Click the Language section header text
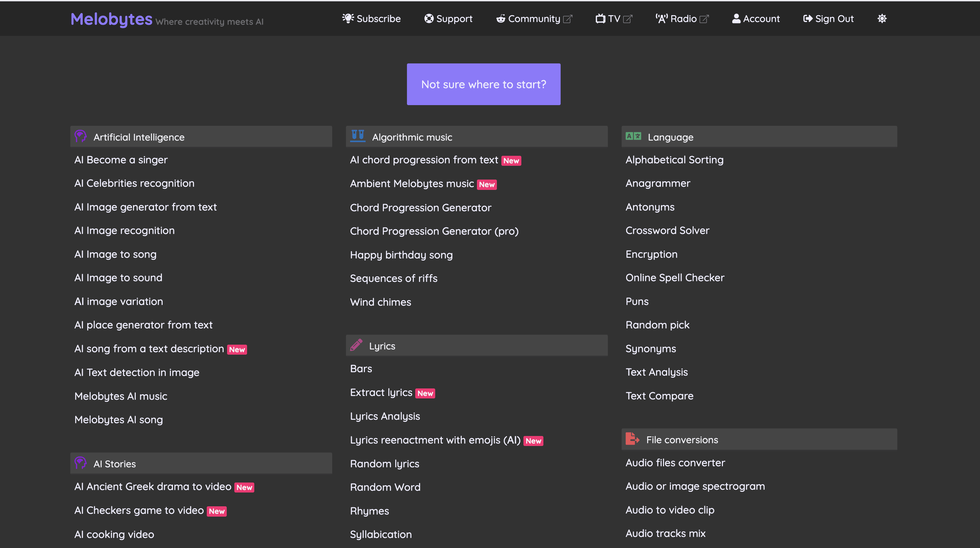This screenshot has width=980, height=548. coord(670,137)
